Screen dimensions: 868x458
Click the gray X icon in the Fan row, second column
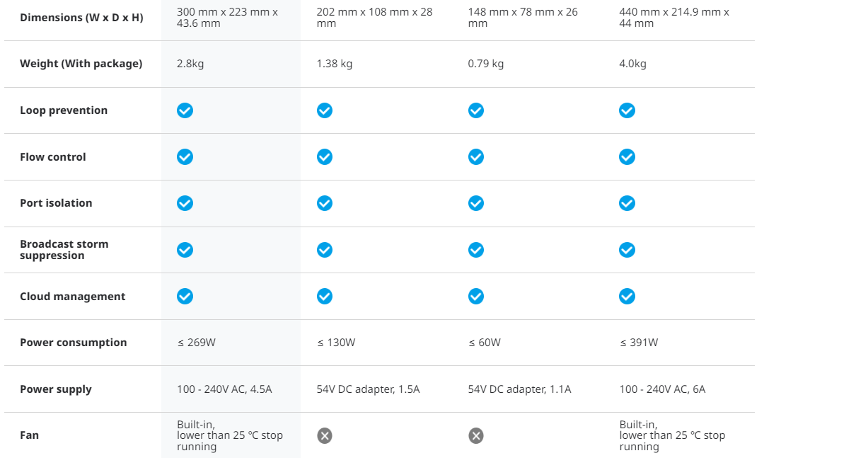pos(325,435)
